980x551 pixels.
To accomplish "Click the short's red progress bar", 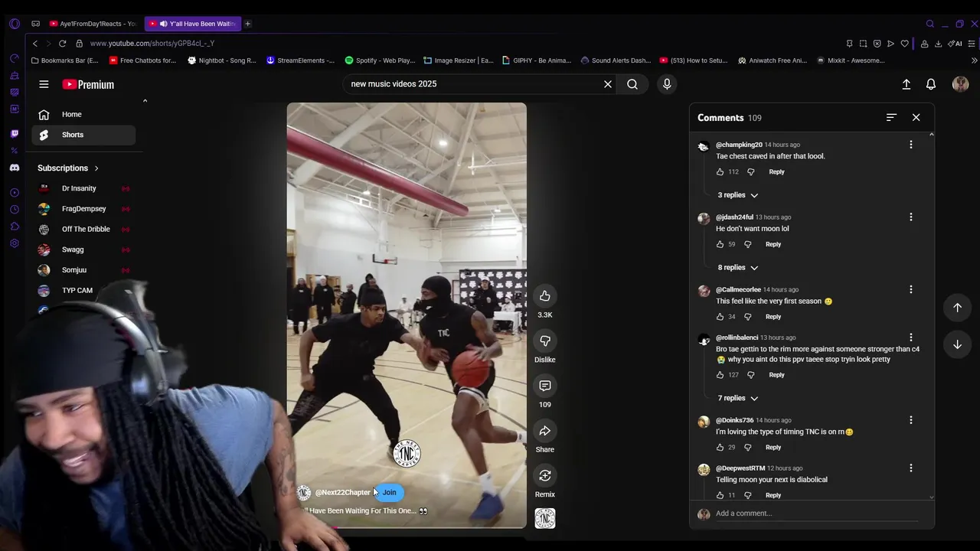I will (407, 527).
